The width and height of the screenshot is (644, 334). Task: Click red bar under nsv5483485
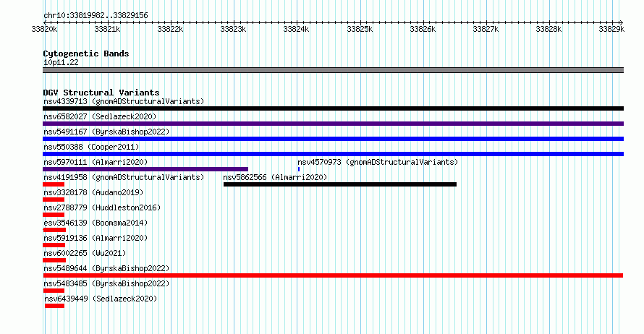54,291
